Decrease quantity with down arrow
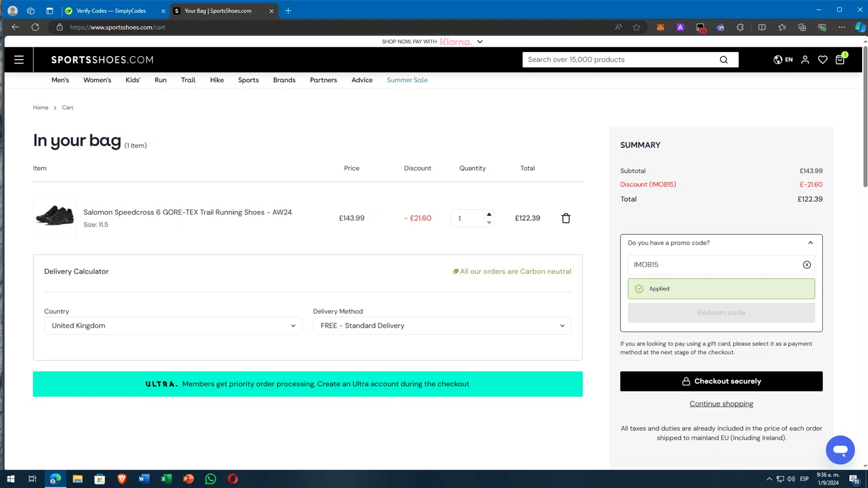868x488 pixels. click(x=489, y=223)
